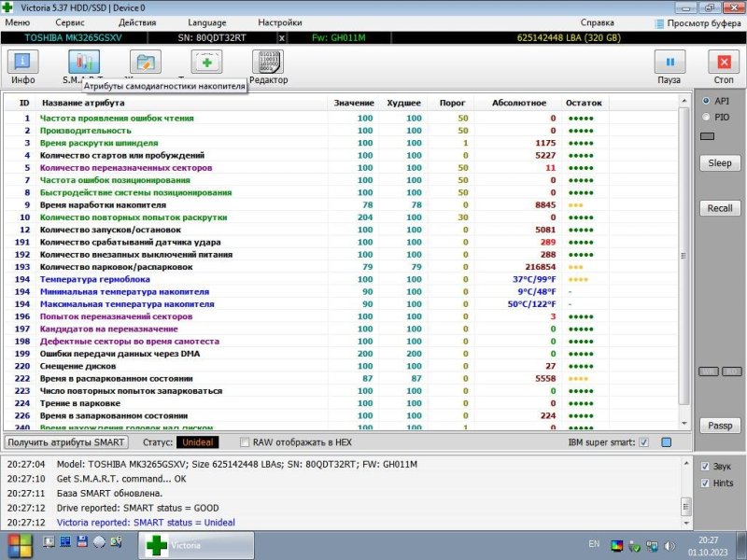The height and width of the screenshot is (560, 747).
Task: Click the Passp button
Action: 719,426
